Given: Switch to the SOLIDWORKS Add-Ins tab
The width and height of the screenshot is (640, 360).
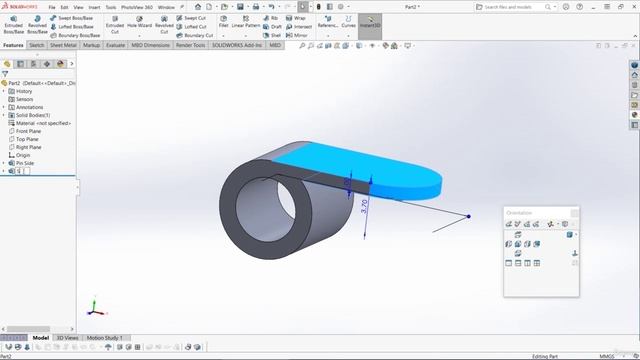Looking at the screenshot, I should [237, 45].
